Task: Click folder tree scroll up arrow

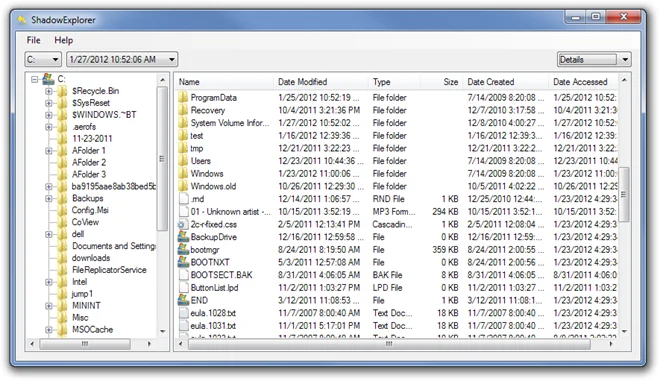Action: [x=162, y=80]
